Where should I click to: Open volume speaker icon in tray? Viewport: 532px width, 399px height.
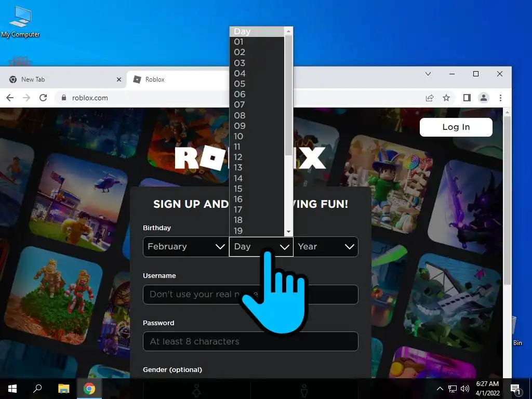[x=465, y=389]
